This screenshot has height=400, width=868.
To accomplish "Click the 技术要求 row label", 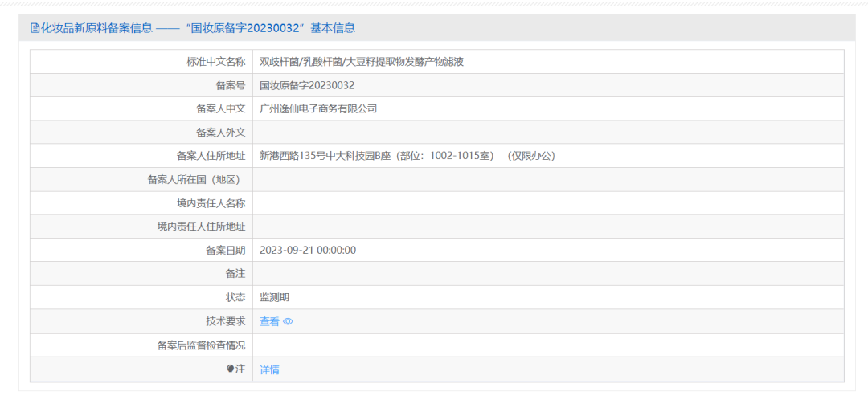I will [225, 321].
